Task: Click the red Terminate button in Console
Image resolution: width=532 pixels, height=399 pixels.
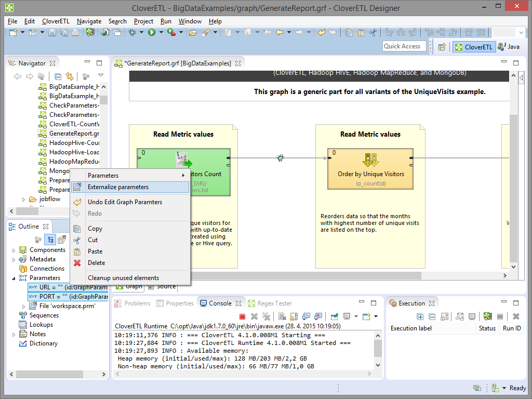Action: pos(242,316)
